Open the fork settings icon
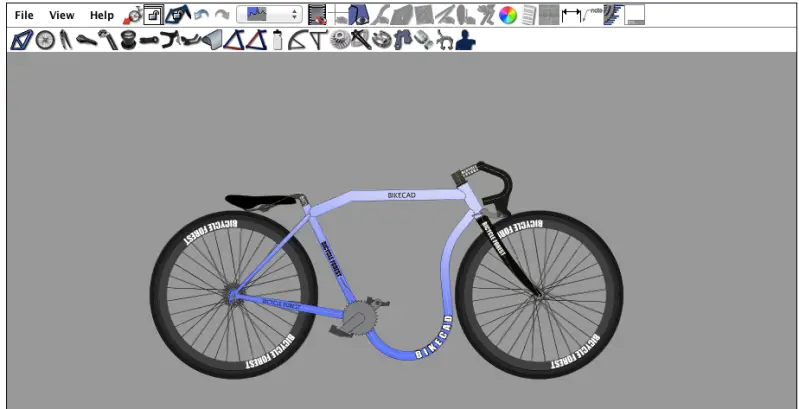The width and height of the screenshot is (799, 409). [66, 40]
